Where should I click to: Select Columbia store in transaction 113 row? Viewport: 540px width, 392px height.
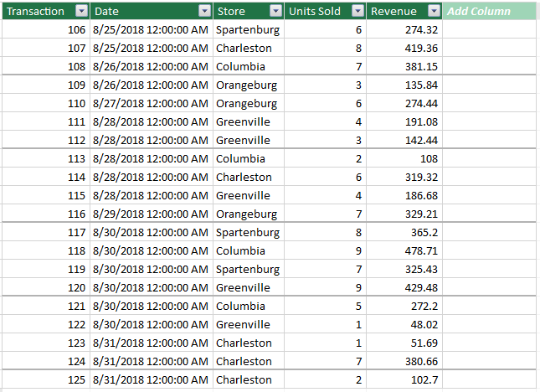coord(249,158)
